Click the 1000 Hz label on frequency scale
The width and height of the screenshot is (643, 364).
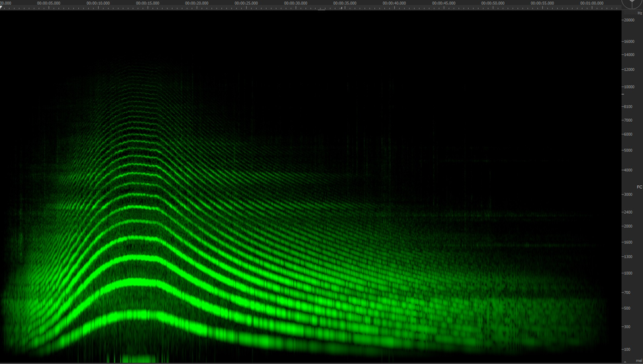[x=628, y=273]
